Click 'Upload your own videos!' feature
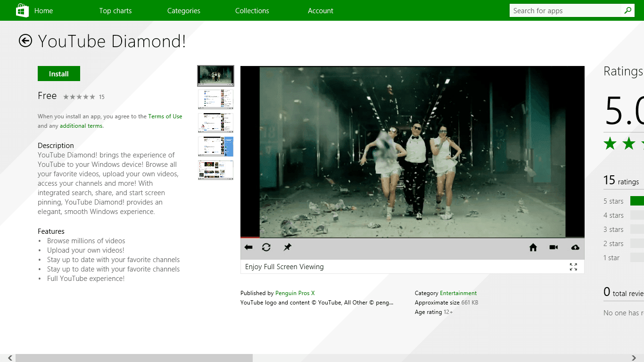 tap(86, 250)
